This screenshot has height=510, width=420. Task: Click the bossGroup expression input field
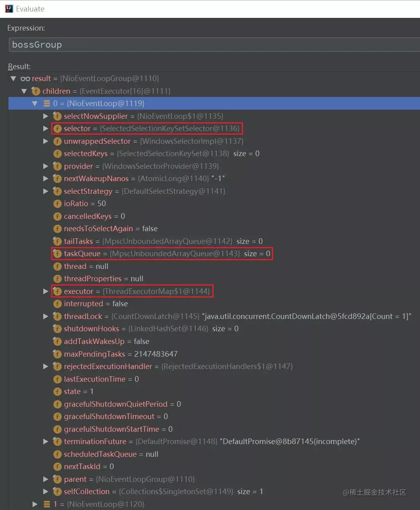pos(214,45)
